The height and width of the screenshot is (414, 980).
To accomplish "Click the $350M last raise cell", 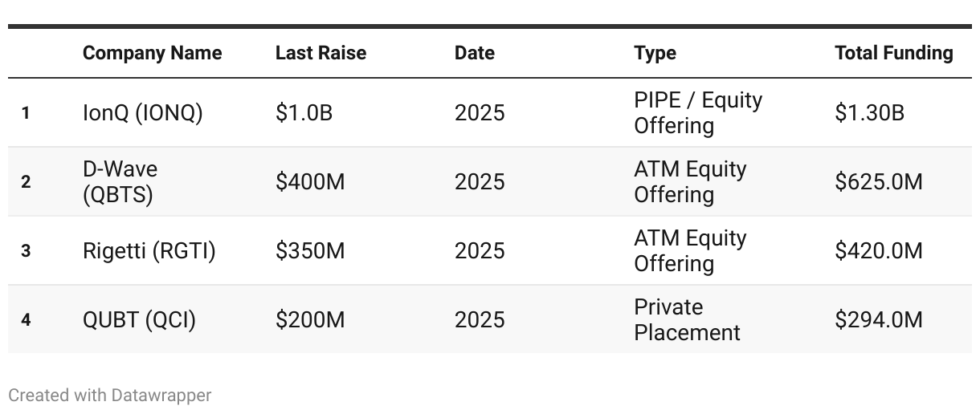I will 310,251.
